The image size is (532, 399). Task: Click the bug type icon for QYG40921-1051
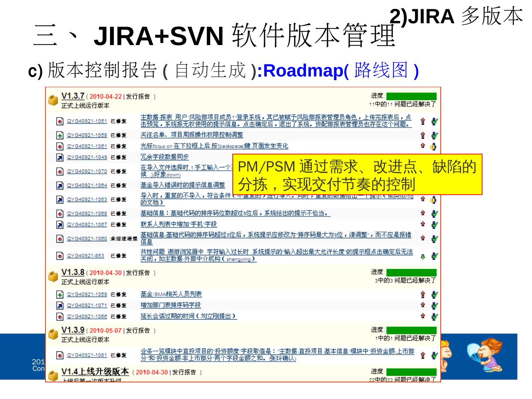point(60,121)
